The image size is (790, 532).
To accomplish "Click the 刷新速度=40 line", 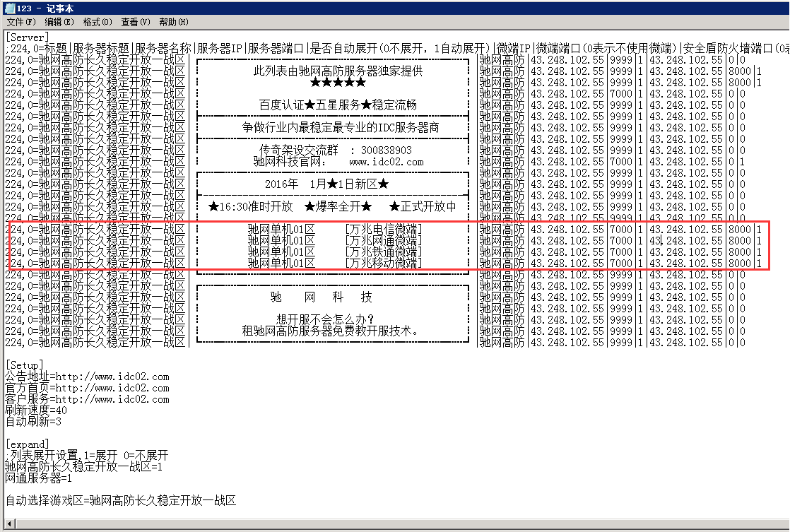I will point(36,410).
